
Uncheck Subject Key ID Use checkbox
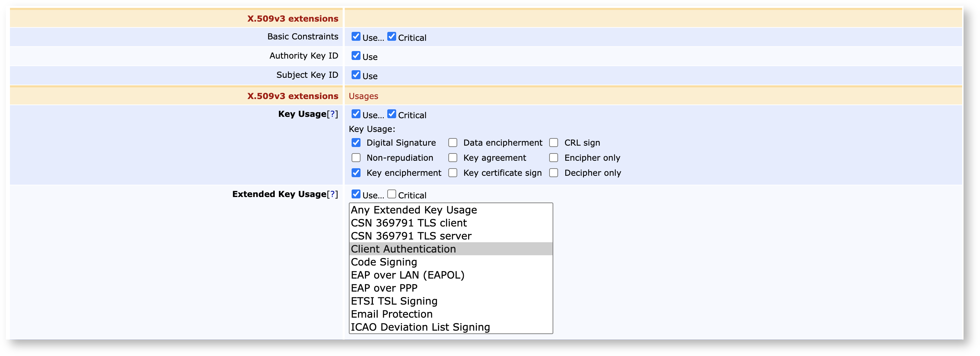[356, 75]
